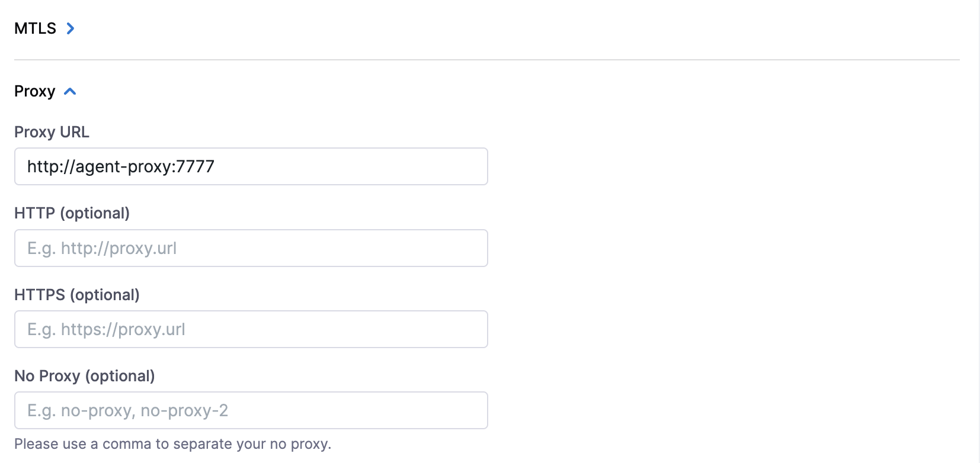Click the http://agent-proxy:7777 value text
Screen dimensions: 980x463
tap(120, 166)
